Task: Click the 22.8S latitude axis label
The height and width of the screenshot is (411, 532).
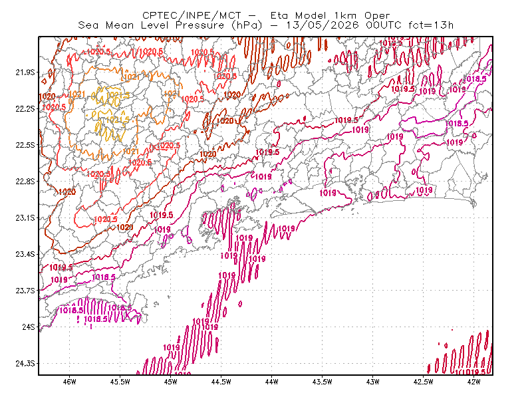Action: (x=25, y=182)
